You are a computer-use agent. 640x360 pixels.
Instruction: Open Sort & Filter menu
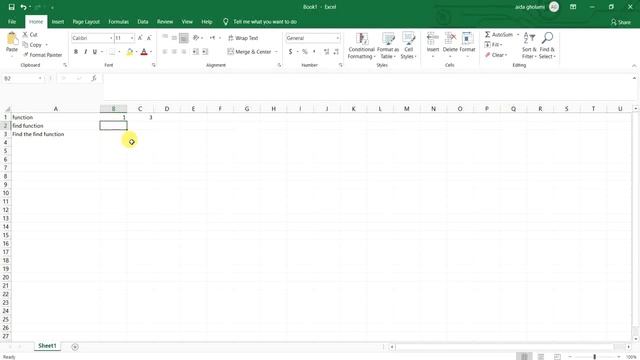pyautogui.click(x=529, y=46)
